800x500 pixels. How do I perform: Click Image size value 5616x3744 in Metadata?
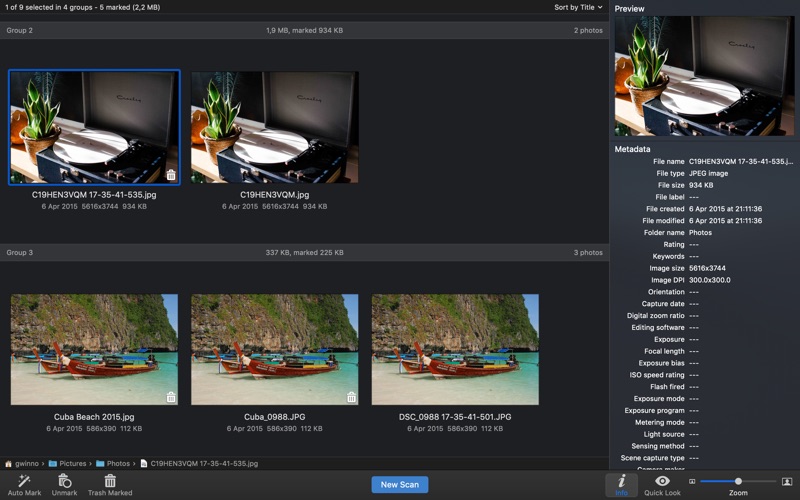(707, 268)
